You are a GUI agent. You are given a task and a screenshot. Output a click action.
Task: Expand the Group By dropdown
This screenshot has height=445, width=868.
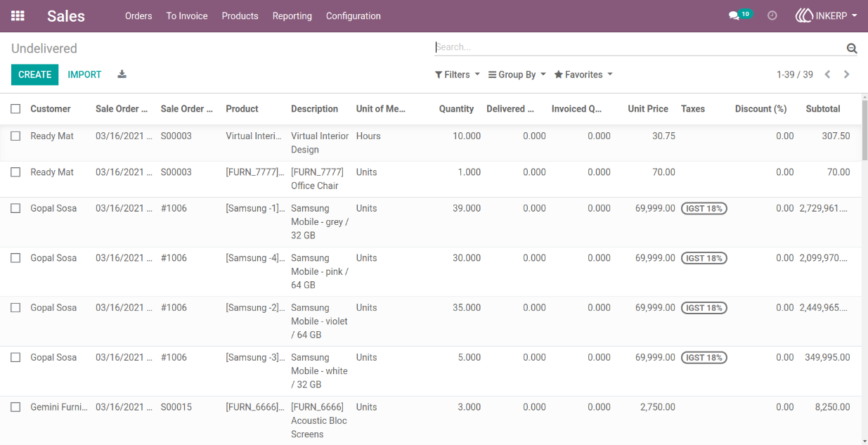click(x=517, y=75)
